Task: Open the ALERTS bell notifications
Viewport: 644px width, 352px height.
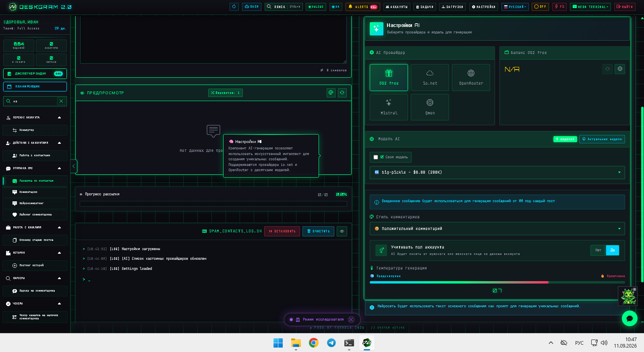Action: [363, 7]
